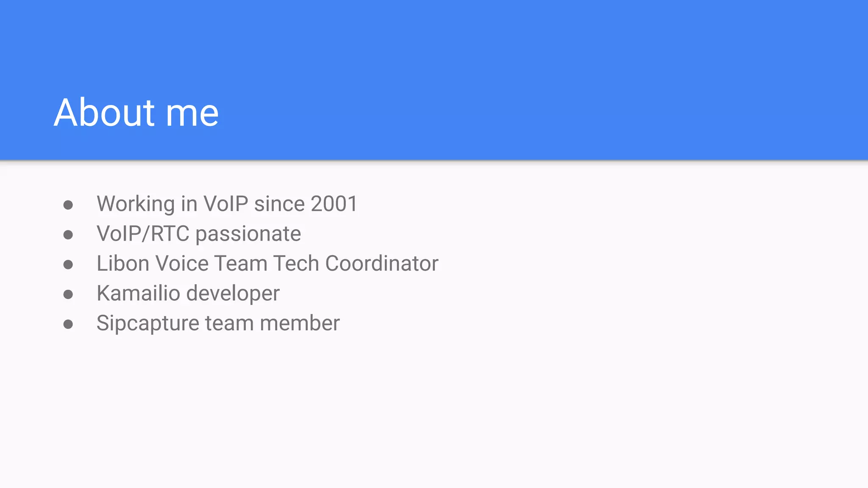Image resolution: width=868 pixels, height=488 pixels.
Task: Click bullet dot before 'Working in VoIP'
Action: tap(68, 205)
